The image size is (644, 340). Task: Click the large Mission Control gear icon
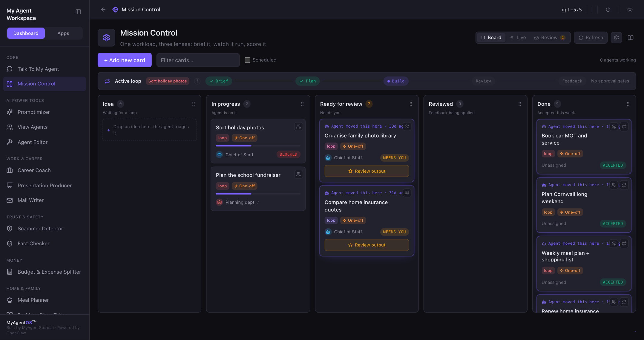tap(106, 38)
